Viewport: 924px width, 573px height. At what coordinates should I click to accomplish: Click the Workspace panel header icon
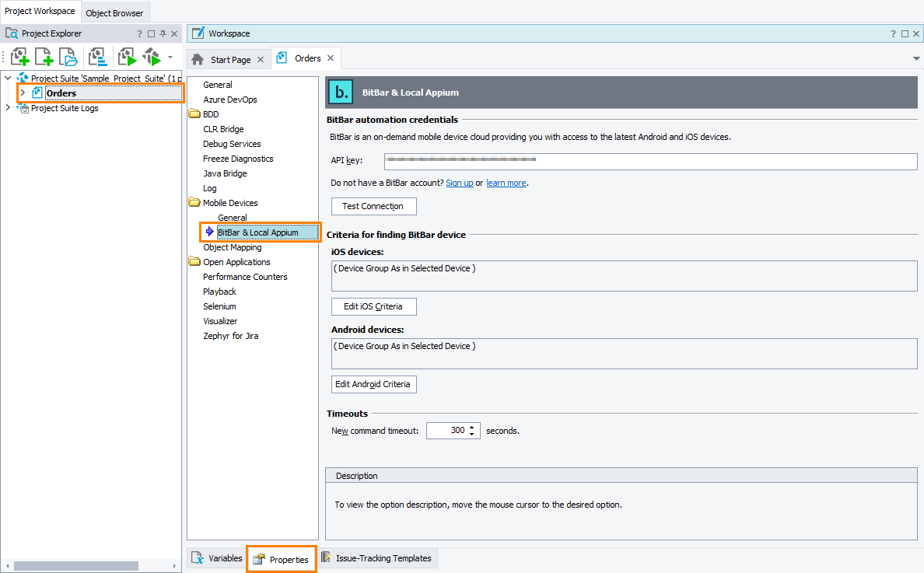coord(198,33)
